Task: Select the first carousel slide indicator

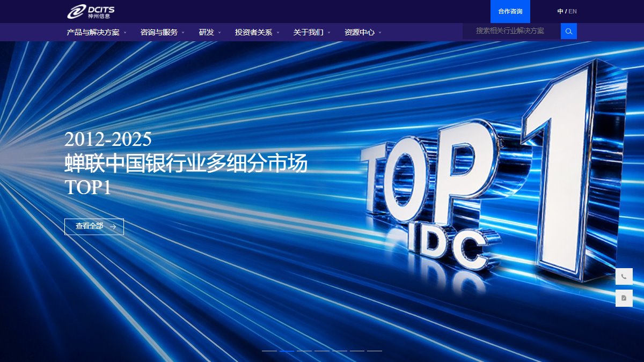Action: point(269,350)
